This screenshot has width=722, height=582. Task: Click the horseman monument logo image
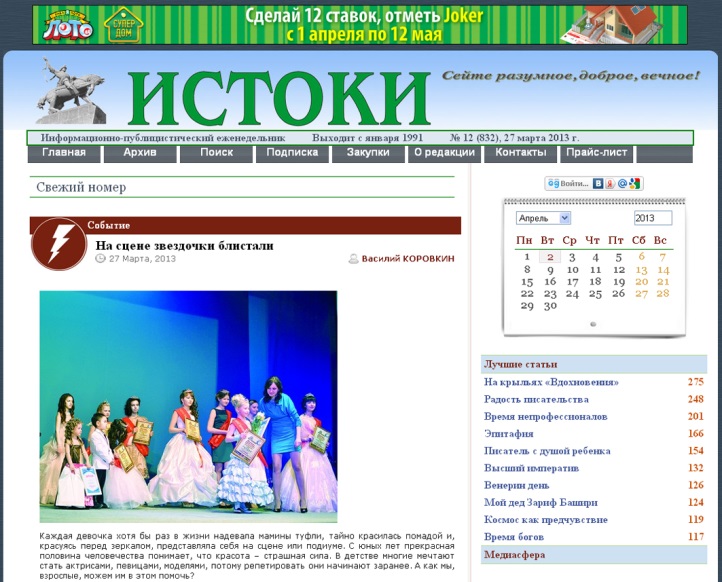pos(72,91)
